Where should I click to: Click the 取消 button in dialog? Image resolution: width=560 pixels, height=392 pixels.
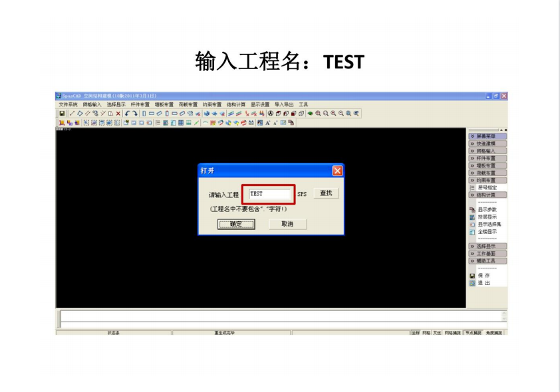click(287, 224)
